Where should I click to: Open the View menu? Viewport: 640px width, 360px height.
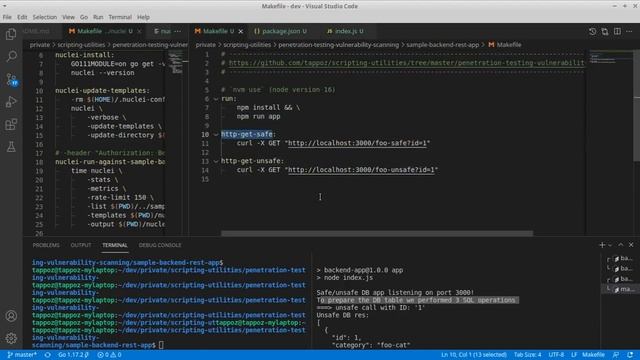pos(68,17)
